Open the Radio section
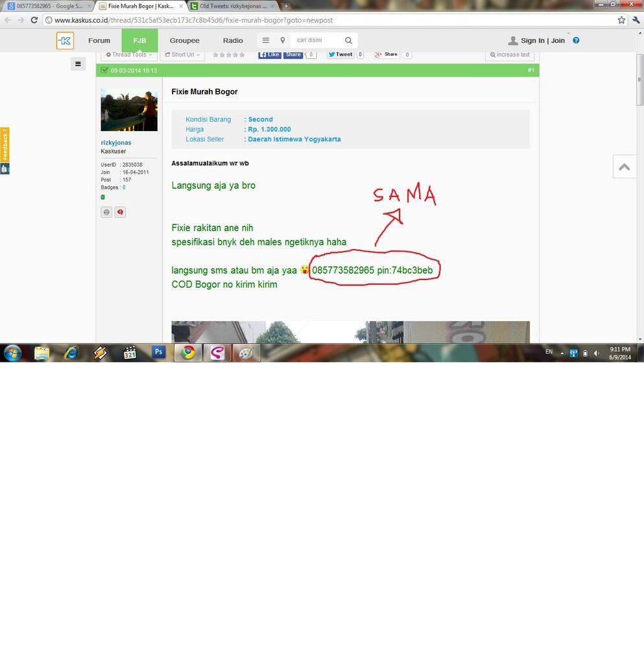644x664 pixels. pos(233,41)
